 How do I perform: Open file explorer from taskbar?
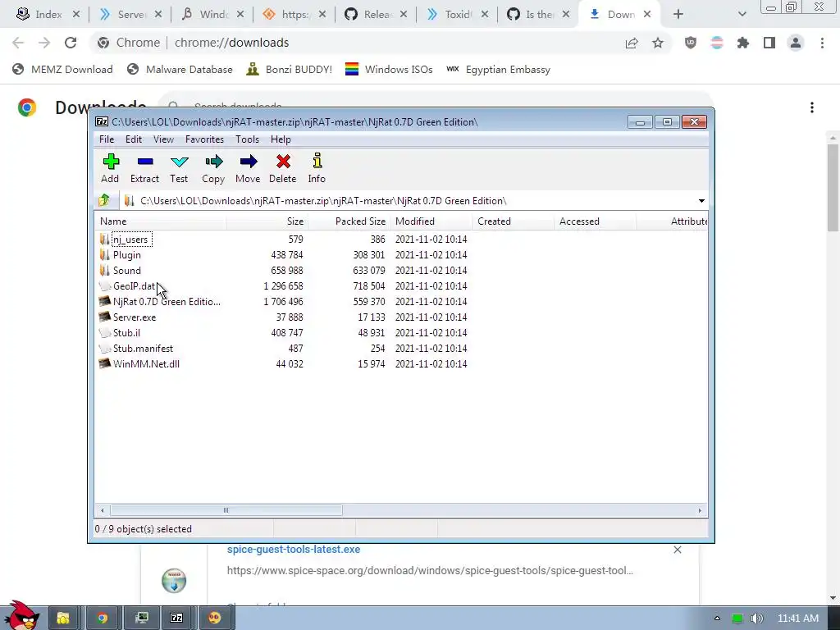pos(63,618)
